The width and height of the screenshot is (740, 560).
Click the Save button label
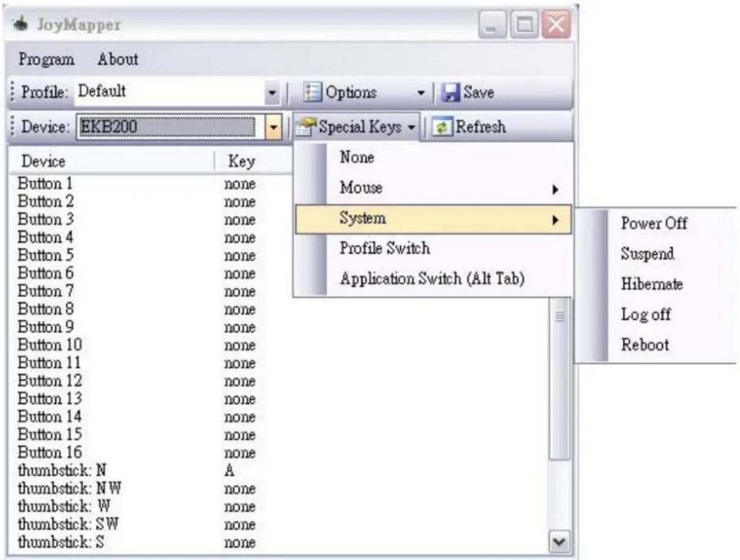click(478, 93)
